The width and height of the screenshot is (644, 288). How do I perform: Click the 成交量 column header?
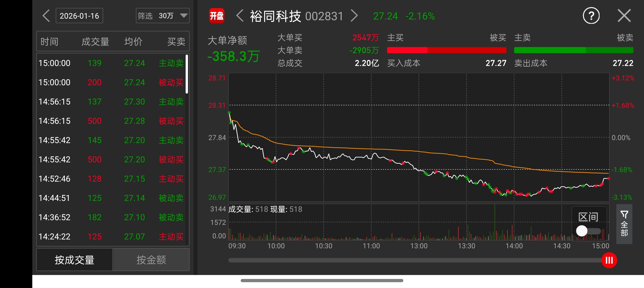pos(95,42)
